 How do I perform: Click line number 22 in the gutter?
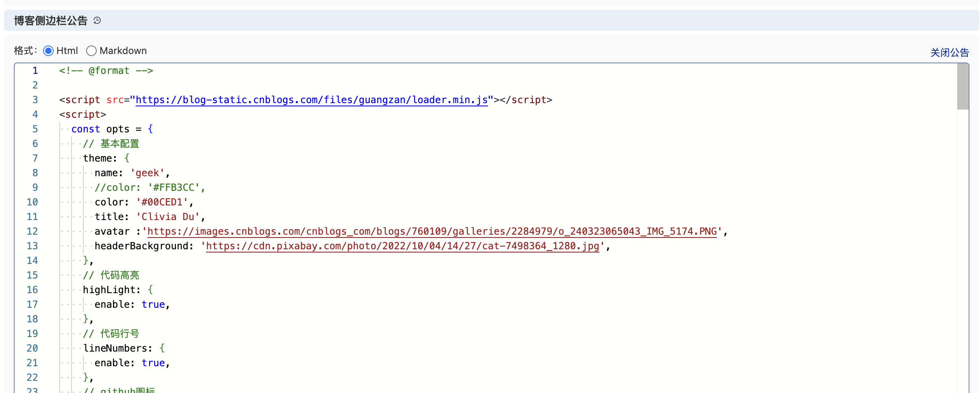(x=32, y=378)
